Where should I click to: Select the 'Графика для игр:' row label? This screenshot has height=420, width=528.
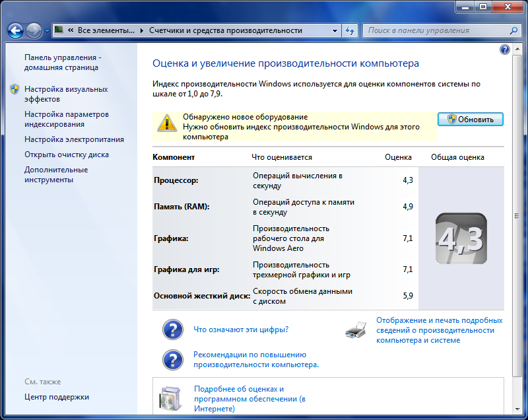pos(187,269)
